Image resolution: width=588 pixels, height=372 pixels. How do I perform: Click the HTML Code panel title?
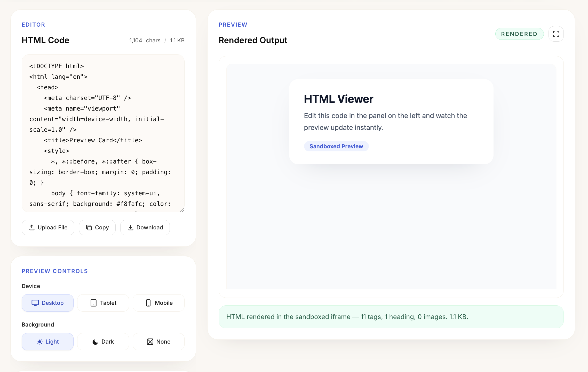(x=45, y=40)
